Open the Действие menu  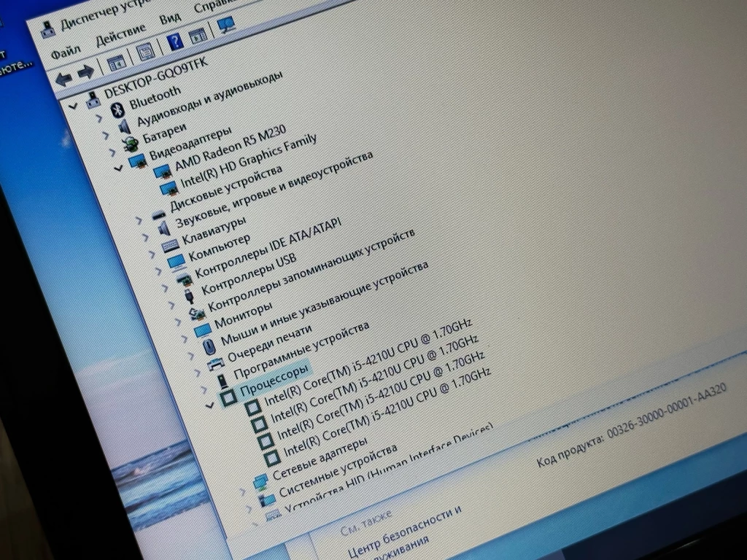pyautogui.click(x=120, y=35)
